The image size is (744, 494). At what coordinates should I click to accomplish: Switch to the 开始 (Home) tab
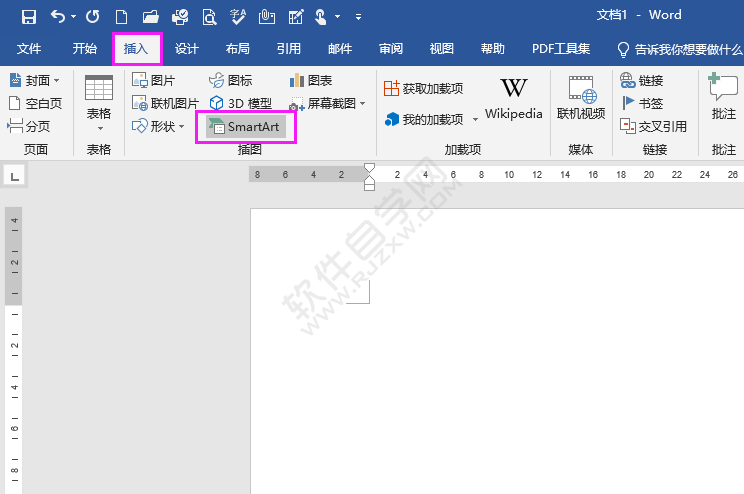click(x=84, y=49)
